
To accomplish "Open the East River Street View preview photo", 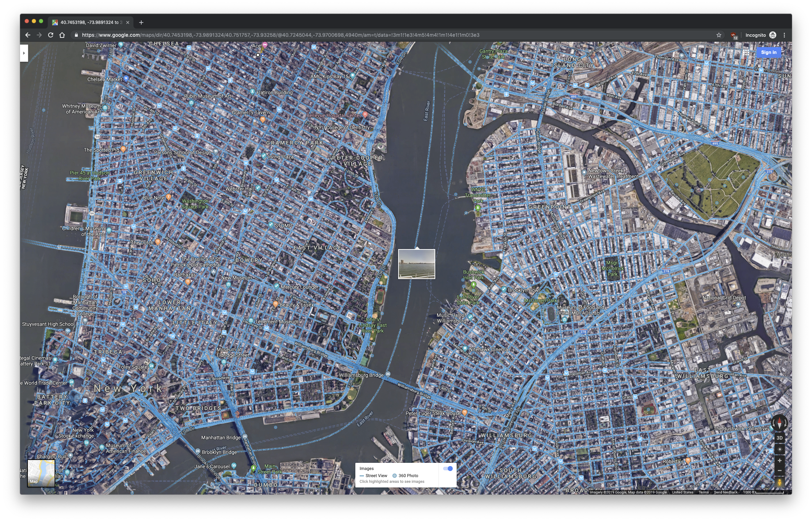I will 417,264.
